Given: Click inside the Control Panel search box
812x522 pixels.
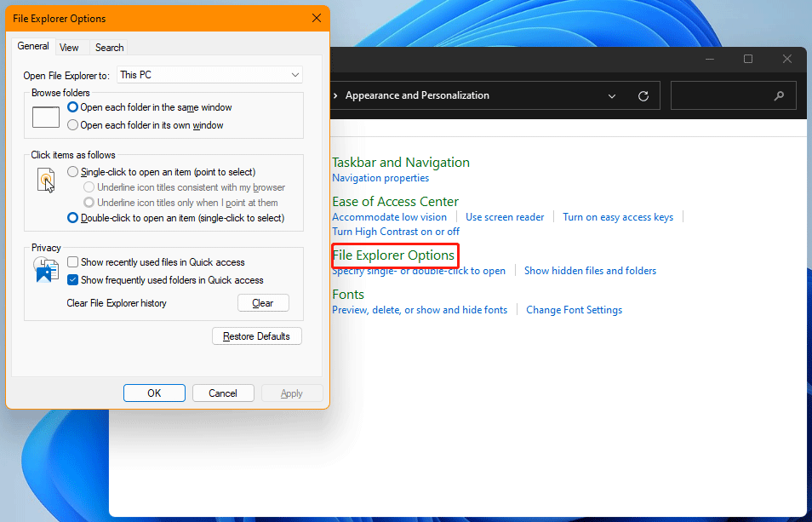Looking at the screenshot, I should (x=728, y=95).
